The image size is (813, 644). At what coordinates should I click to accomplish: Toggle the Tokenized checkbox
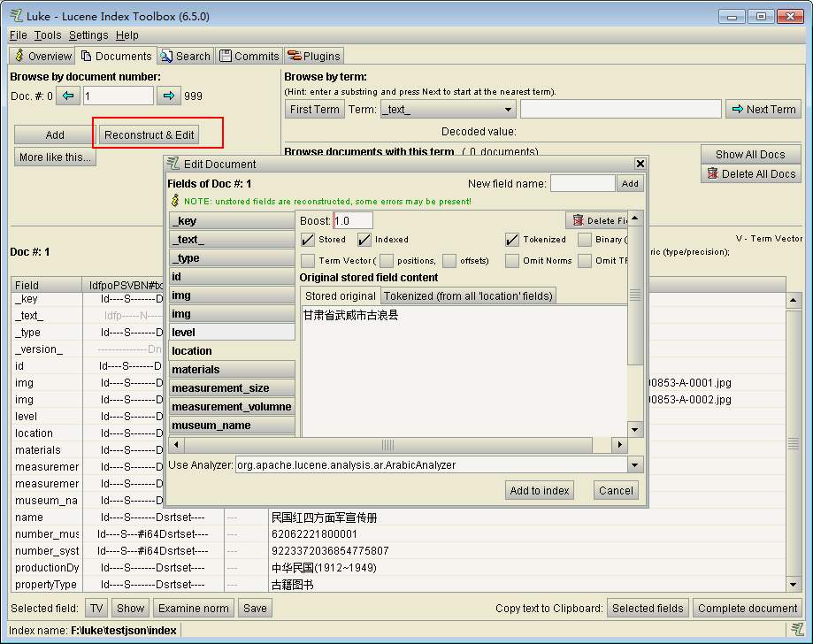click(x=511, y=240)
